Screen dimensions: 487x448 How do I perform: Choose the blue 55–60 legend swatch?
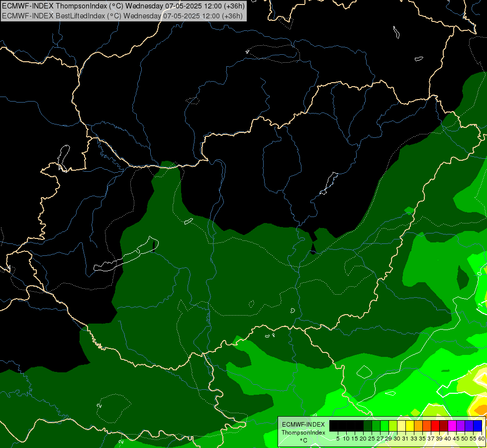click(478, 426)
